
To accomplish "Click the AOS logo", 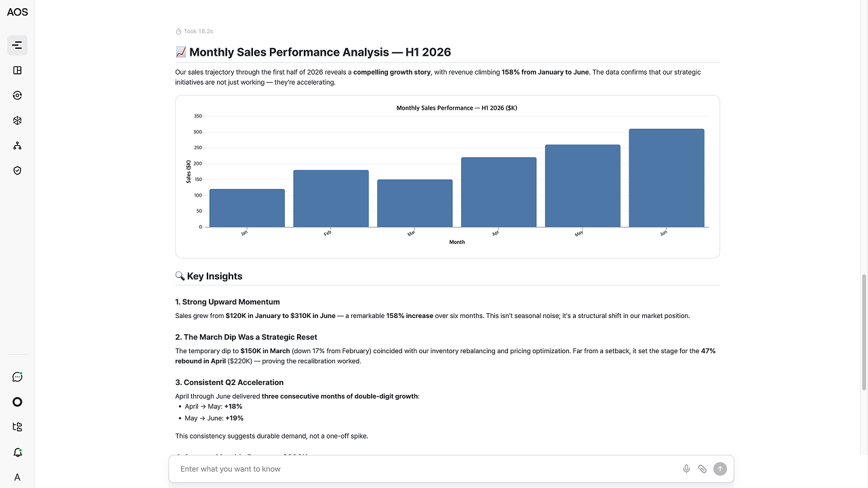I will 18,12.
